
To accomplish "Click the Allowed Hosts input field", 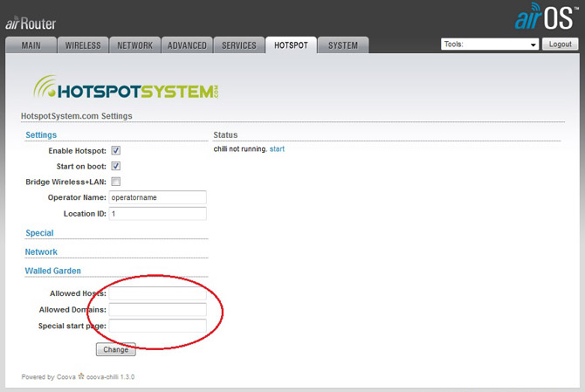I will [x=157, y=293].
